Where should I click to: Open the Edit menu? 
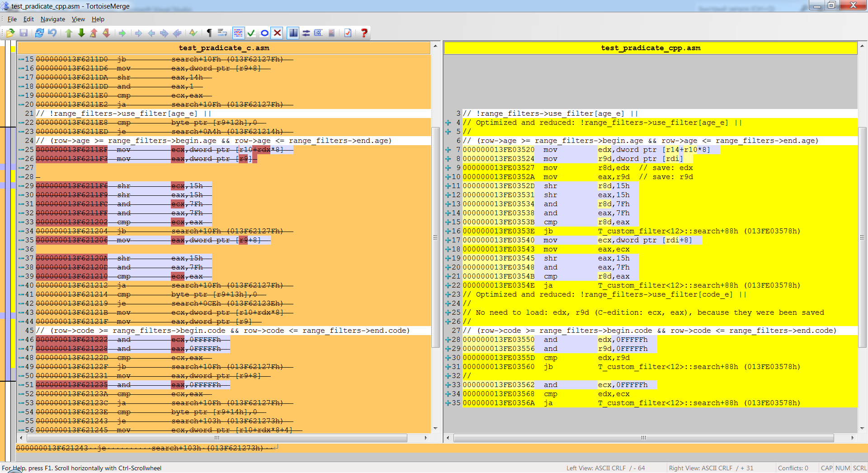[x=28, y=19]
